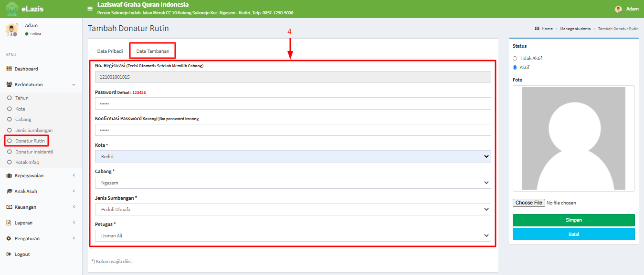The image size is (644, 275).
Task: Click the Tahun circle icon
Action: click(10, 98)
